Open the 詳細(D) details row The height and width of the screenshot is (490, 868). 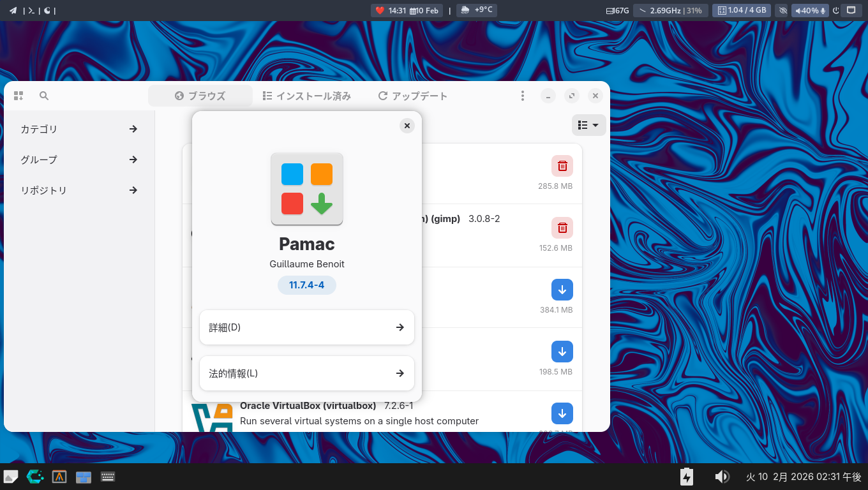click(307, 327)
